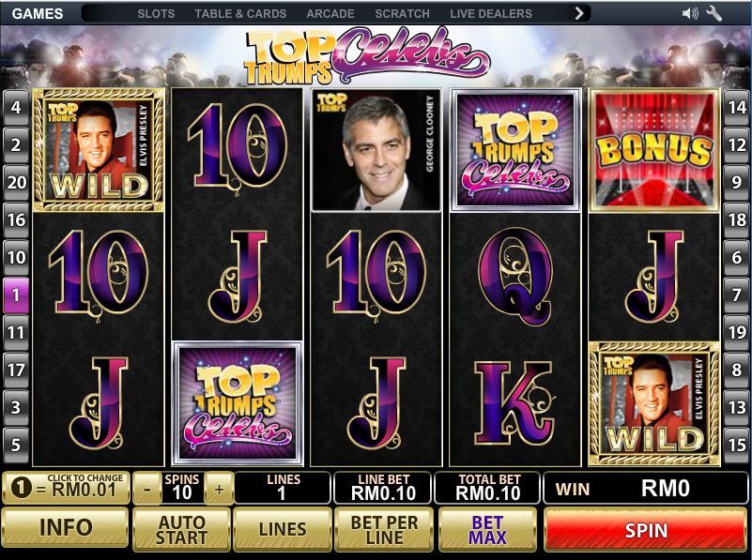Select the George Clooney card symbol
This screenshot has height=560, width=752.
(376, 150)
